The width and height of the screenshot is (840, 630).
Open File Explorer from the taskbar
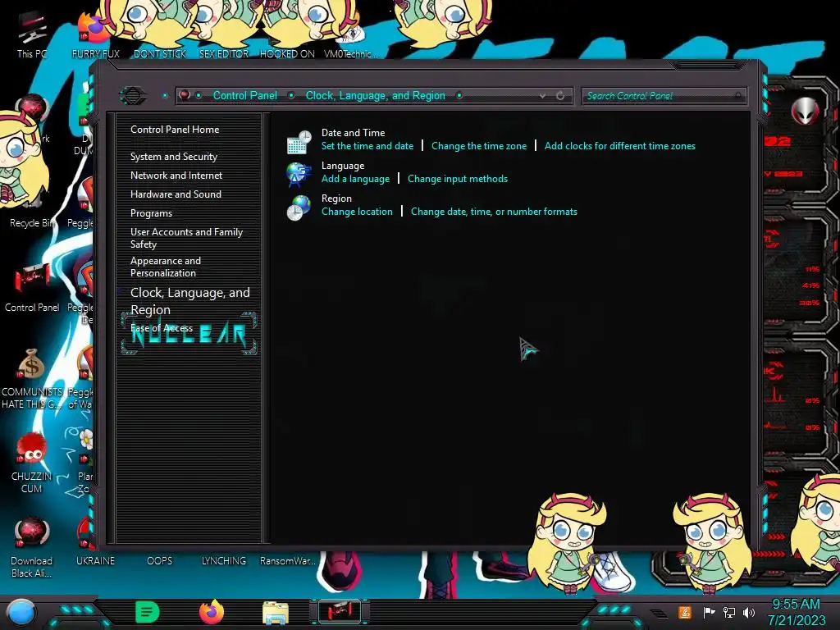coord(276,613)
